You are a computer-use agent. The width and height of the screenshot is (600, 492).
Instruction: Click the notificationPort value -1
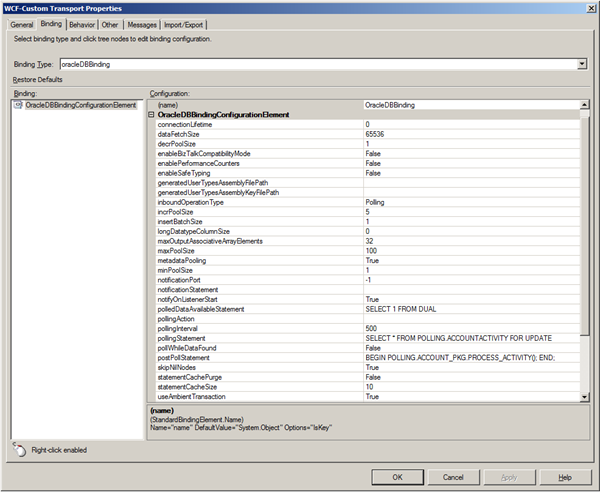[471, 280]
